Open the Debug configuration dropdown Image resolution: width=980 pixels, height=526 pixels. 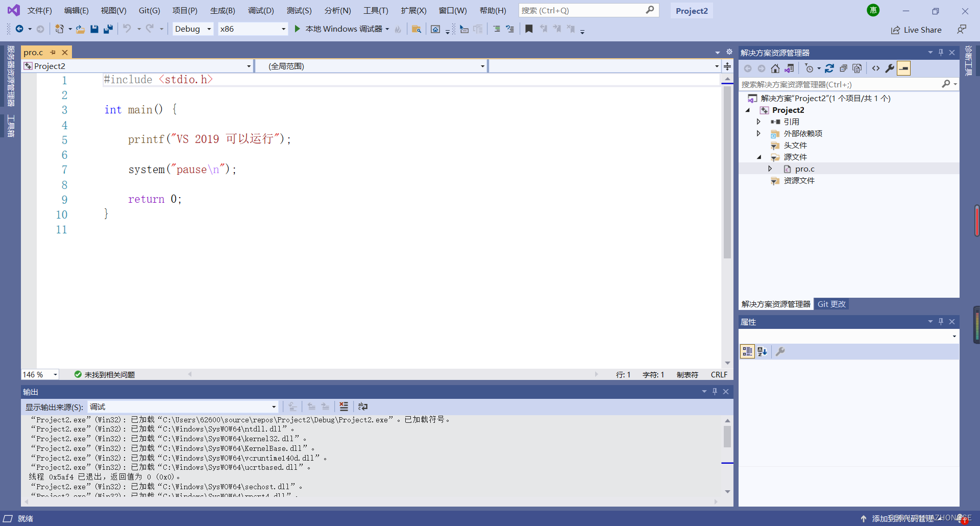pyautogui.click(x=209, y=29)
